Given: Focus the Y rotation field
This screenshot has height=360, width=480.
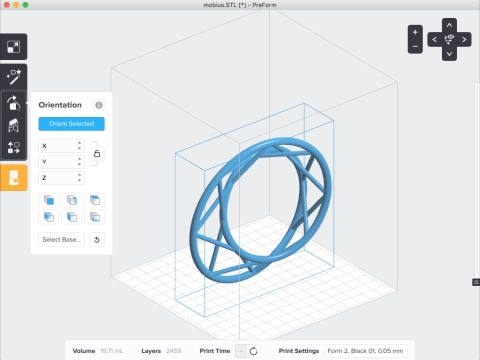Looking at the screenshot, I should tap(61, 162).
